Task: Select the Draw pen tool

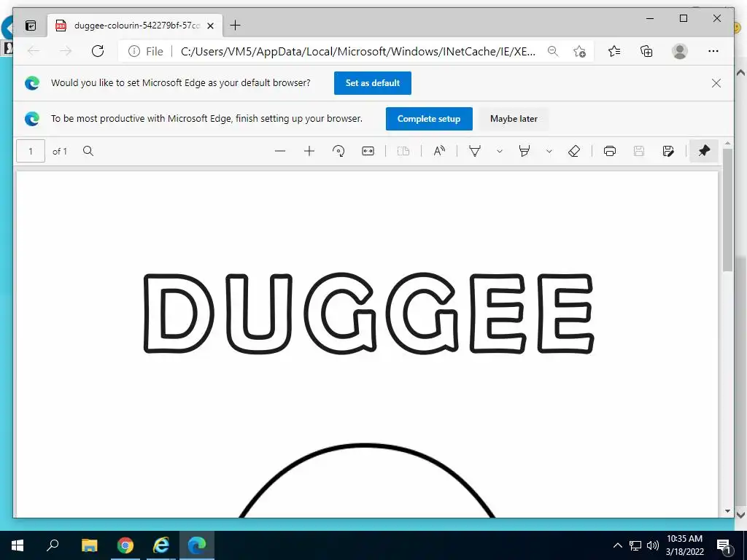Action: coord(475,152)
